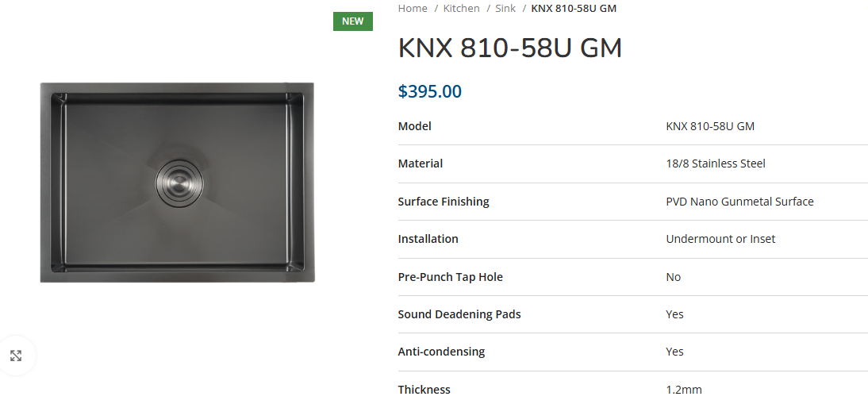Navigate to the Sink breadcrumb
This screenshot has height=404, width=868.
coord(505,8)
